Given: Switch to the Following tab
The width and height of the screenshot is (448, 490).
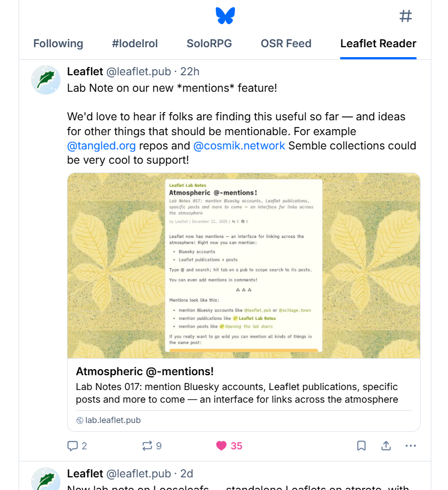Looking at the screenshot, I should coord(58,43).
